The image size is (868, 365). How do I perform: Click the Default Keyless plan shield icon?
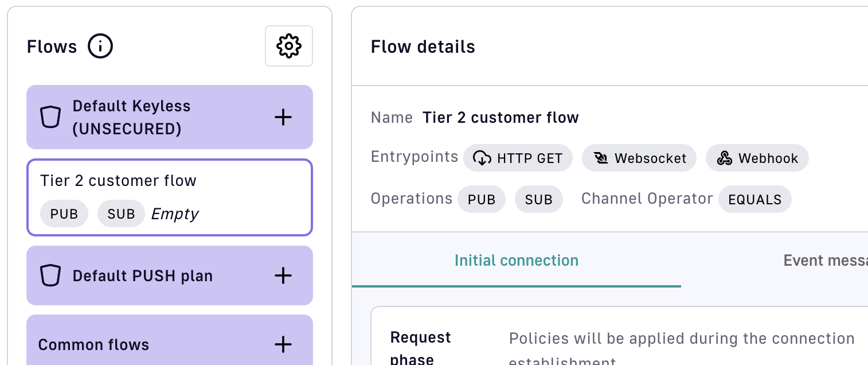click(50, 118)
